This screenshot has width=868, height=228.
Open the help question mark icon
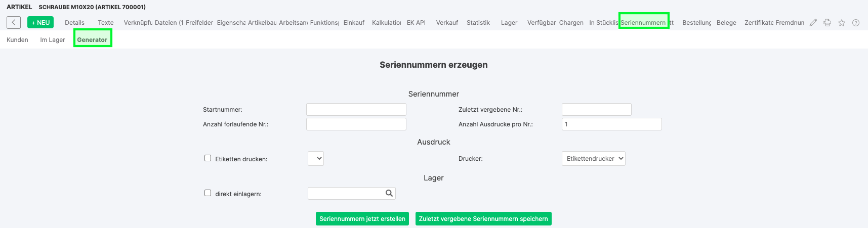[x=856, y=23]
